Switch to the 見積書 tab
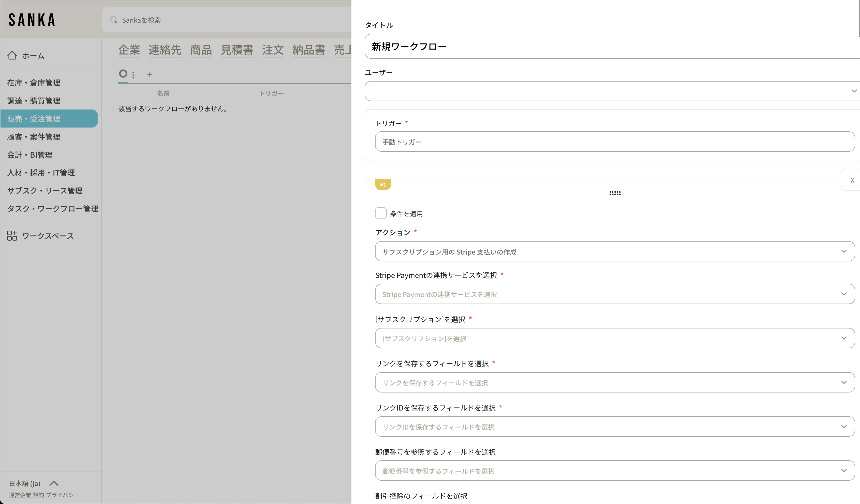 click(236, 50)
